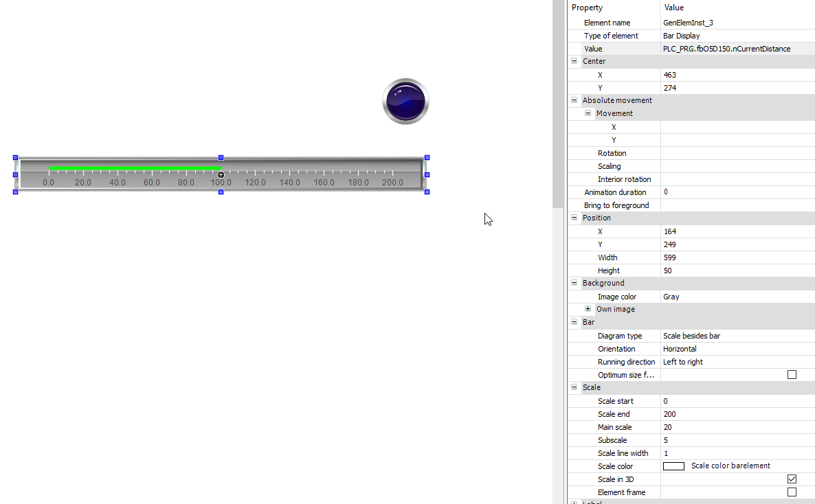Click the bottom-right resize handle of the bar
The image size is (815, 504).
pos(427,192)
